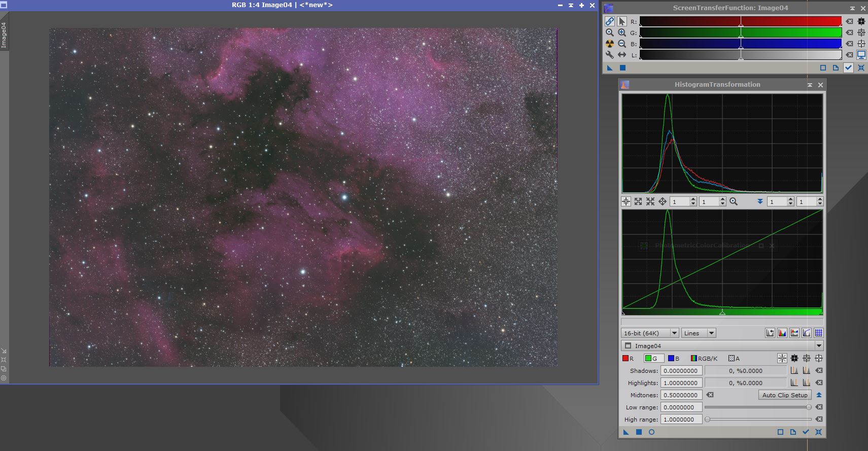Increment the first horizontal zoom stepper
The height and width of the screenshot is (451, 868).
[693, 199]
